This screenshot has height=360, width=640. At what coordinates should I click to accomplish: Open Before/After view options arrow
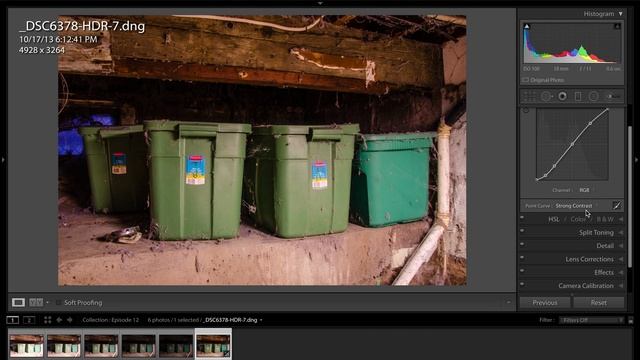[x=48, y=302]
